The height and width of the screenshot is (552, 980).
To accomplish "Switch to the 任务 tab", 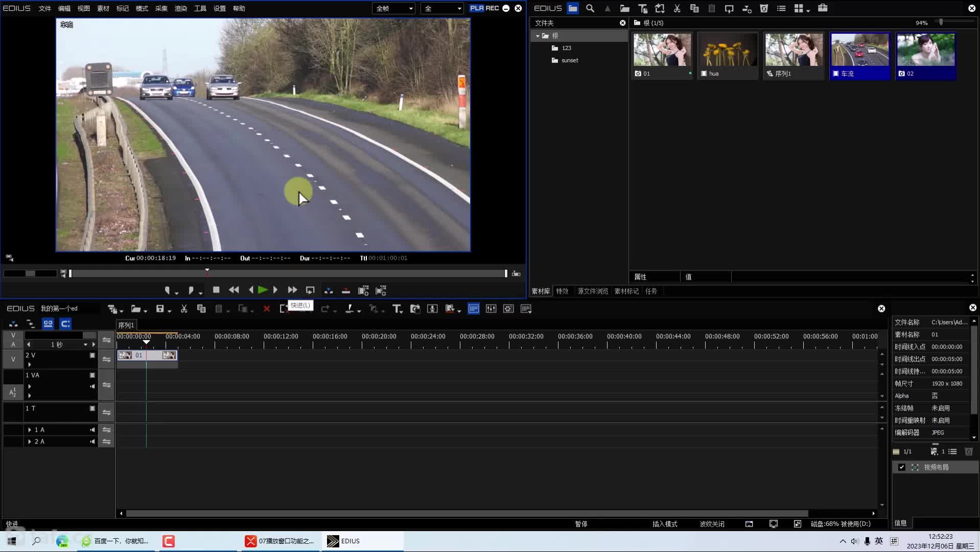I will pos(651,291).
